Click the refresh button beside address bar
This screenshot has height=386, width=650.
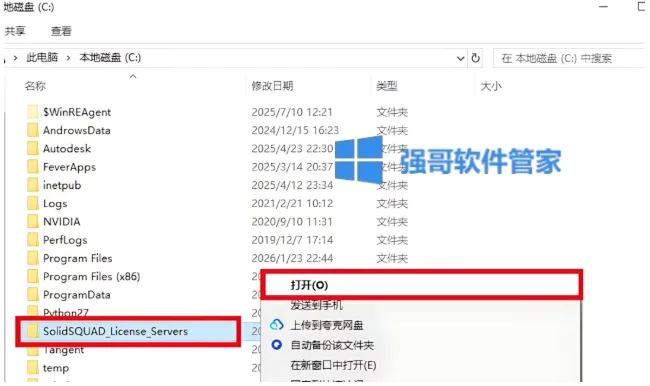click(x=475, y=58)
